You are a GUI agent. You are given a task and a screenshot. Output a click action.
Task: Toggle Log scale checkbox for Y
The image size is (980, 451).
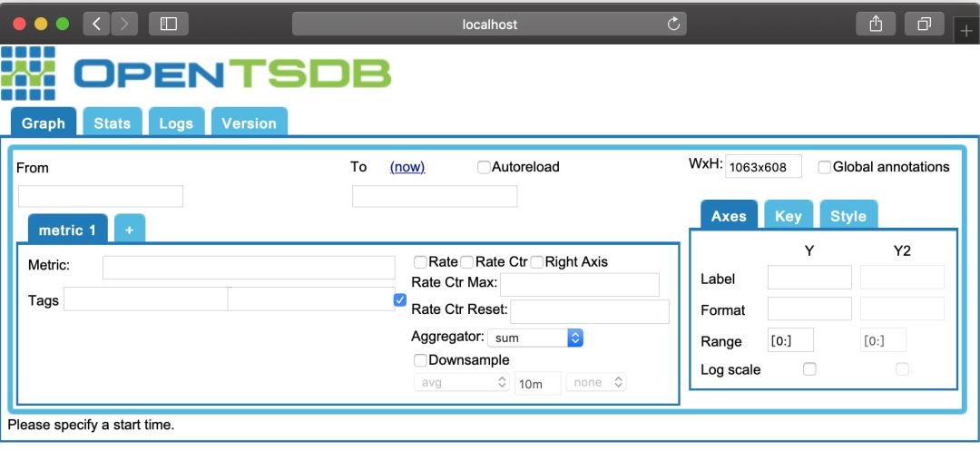[x=809, y=369]
